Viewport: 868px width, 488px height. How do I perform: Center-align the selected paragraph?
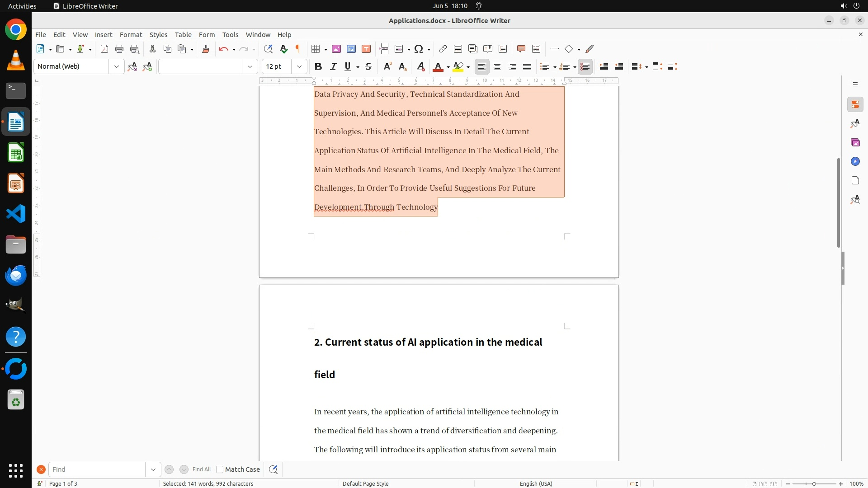(x=497, y=66)
